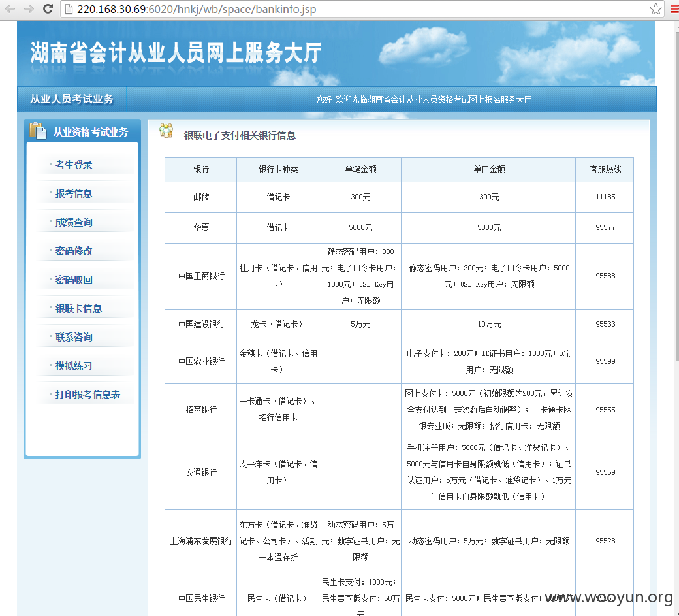This screenshot has width=679, height=616.
Task: Click hotline number 95599
Action: click(605, 361)
